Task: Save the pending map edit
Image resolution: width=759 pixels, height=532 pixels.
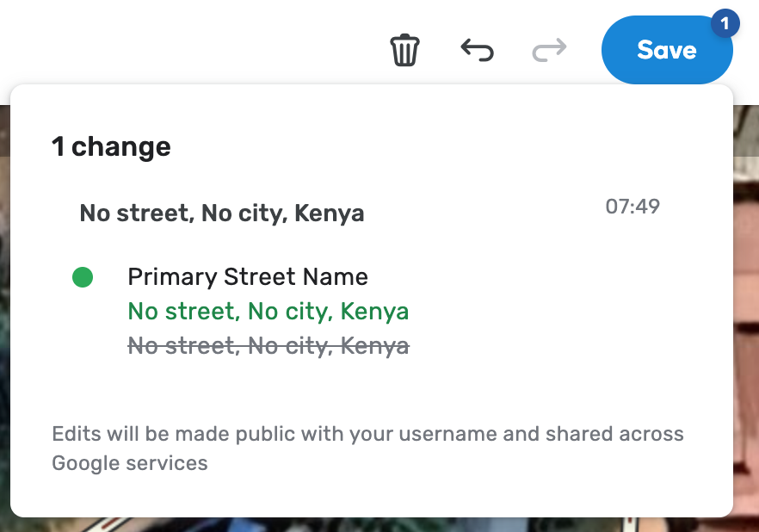Action: tap(666, 50)
